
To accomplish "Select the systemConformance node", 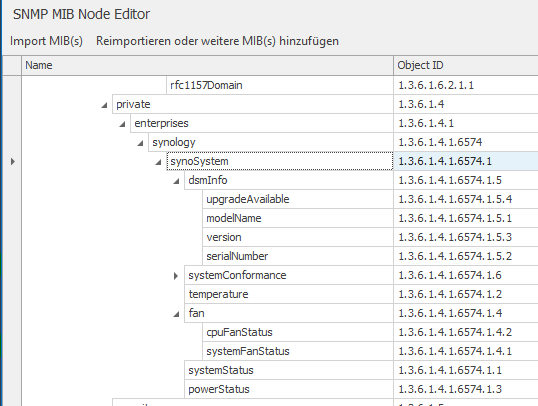I will pos(289,275).
